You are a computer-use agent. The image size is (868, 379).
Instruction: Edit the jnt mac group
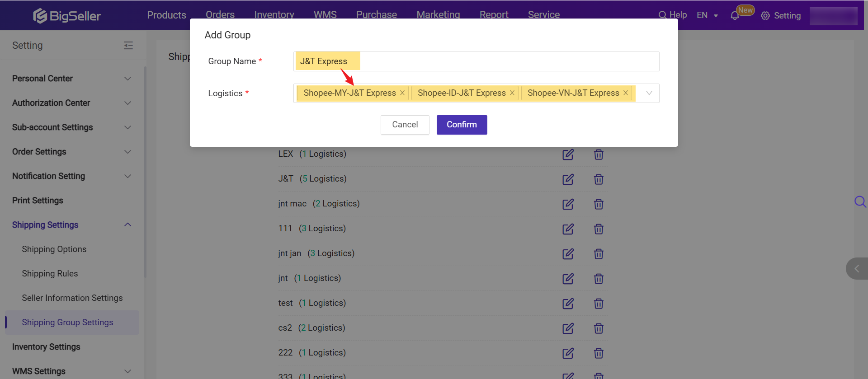568,204
